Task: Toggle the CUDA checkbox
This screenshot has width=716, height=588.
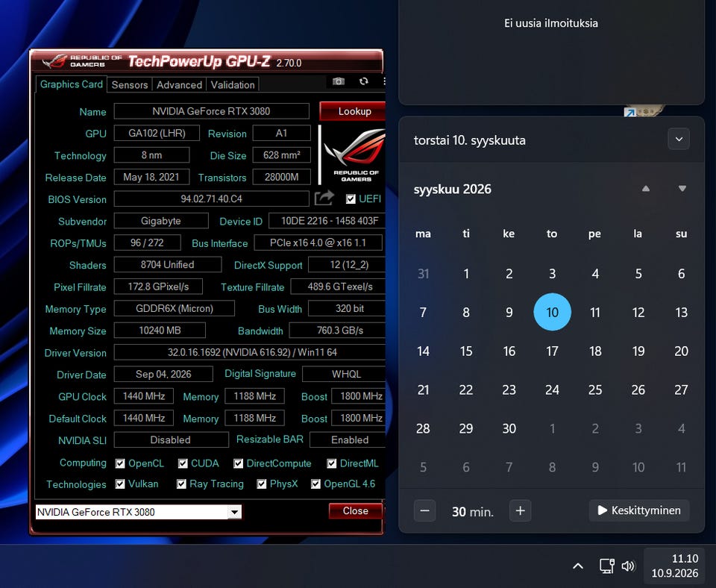Action: [183, 463]
